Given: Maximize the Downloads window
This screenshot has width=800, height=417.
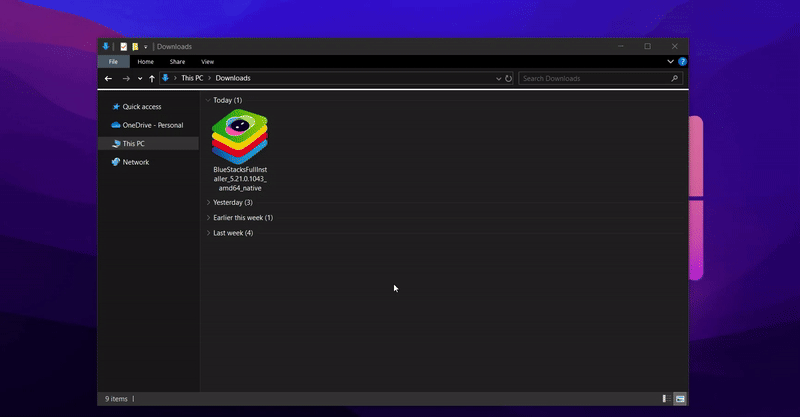Looking at the screenshot, I should point(647,46).
